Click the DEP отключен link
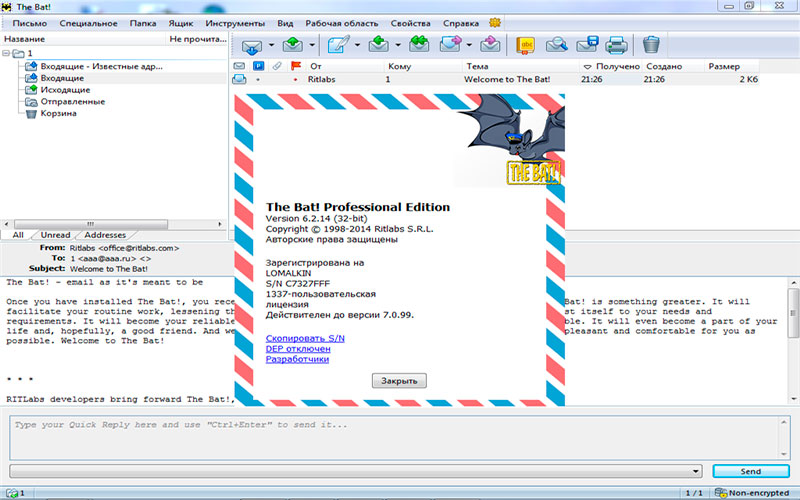This screenshot has height=500, width=800. [298, 348]
